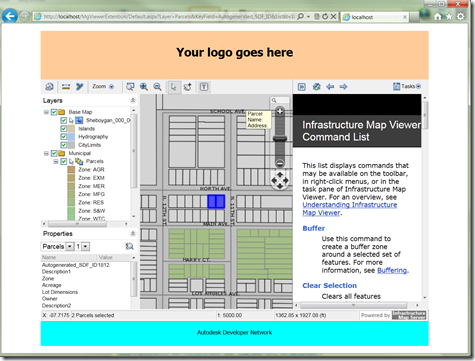The image size is (475, 361).
Task: Click the task pane toggle icon
Action: pos(302,87)
